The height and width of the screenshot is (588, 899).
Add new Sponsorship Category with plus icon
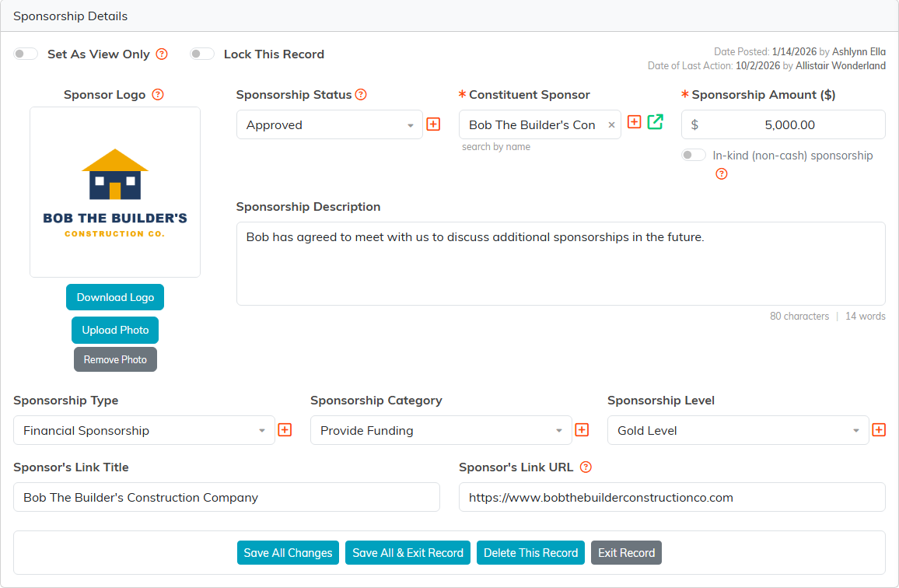(582, 429)
